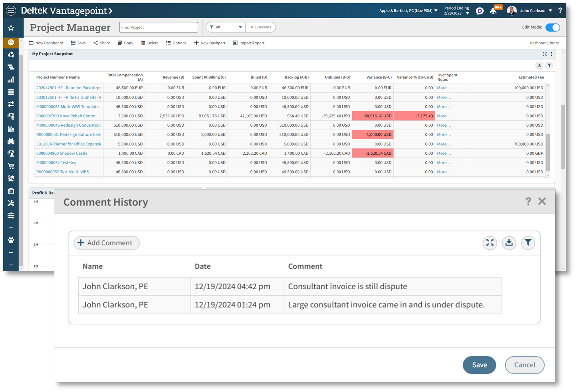Expand comment grid to full screen

click(490, 243)
